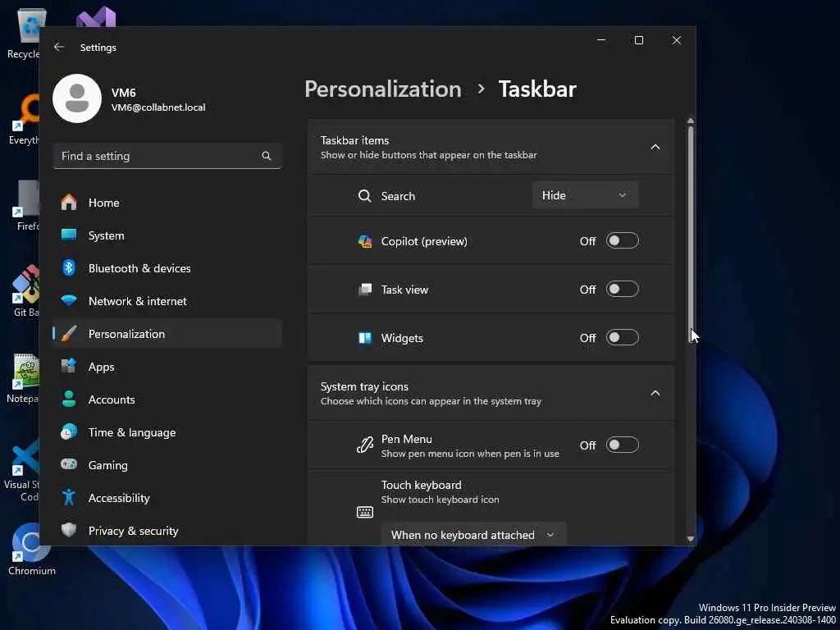Click the Gaming controller icon
This screenshot has height=630, width=840.
pos(69,464)
